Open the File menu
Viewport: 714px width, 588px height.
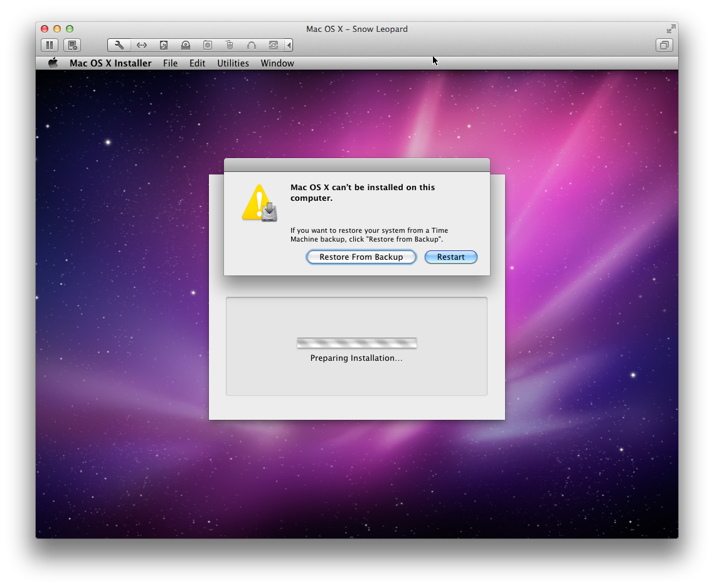tap(170, 63)
